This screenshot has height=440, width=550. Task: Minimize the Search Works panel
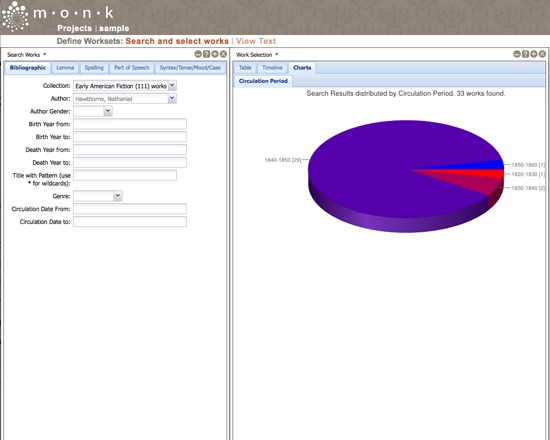click(x=198, y=54)
